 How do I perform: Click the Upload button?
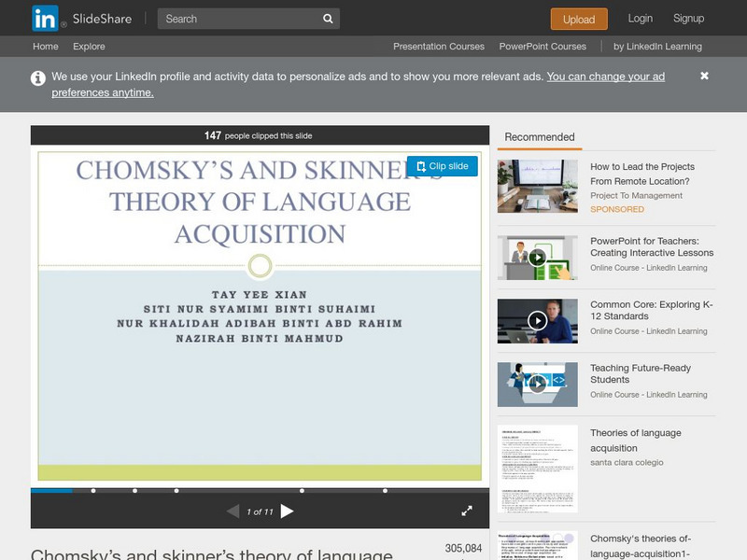tap(579, 19)
